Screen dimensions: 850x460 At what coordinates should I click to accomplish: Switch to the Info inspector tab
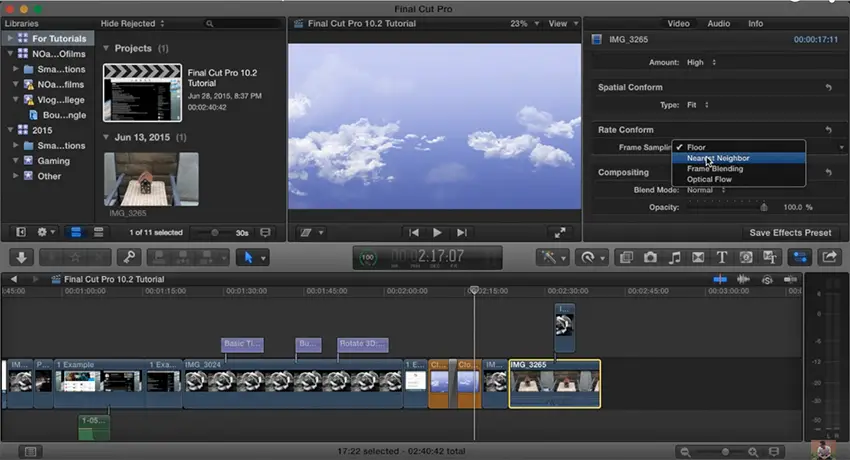pyautogui.click(x=755, y=24)
